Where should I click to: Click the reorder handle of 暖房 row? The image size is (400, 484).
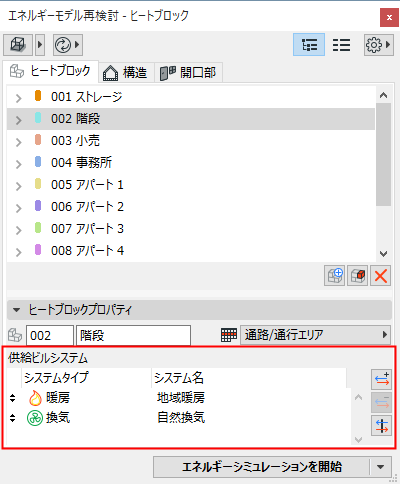coord(12,398)
